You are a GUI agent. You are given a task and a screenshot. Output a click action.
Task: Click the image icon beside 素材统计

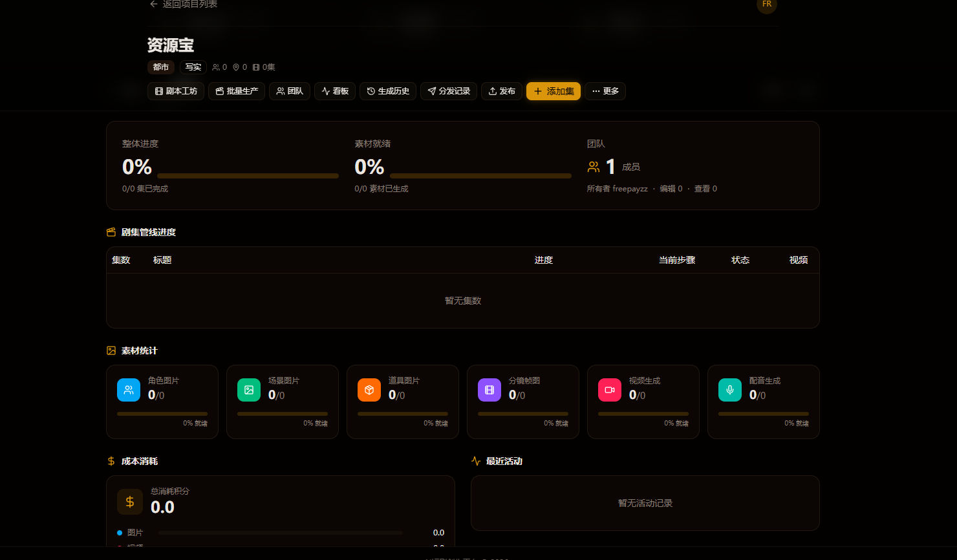(x=111, y=350)
